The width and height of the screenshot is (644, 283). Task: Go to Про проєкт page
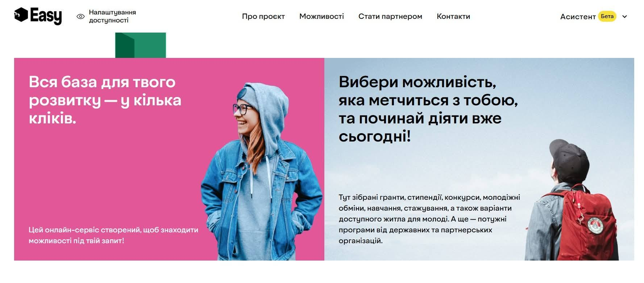tap(263, 16)
